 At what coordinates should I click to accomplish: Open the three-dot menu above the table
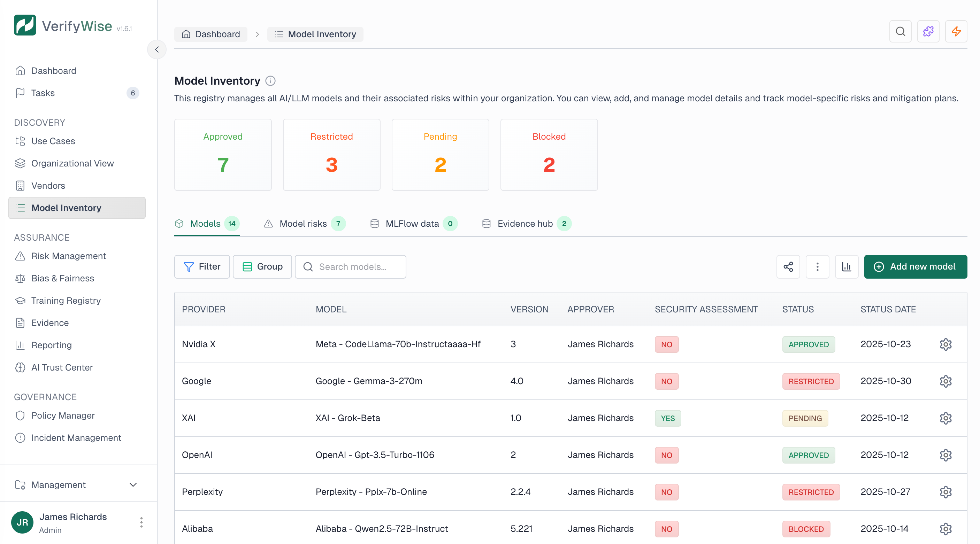pos(817,266)
